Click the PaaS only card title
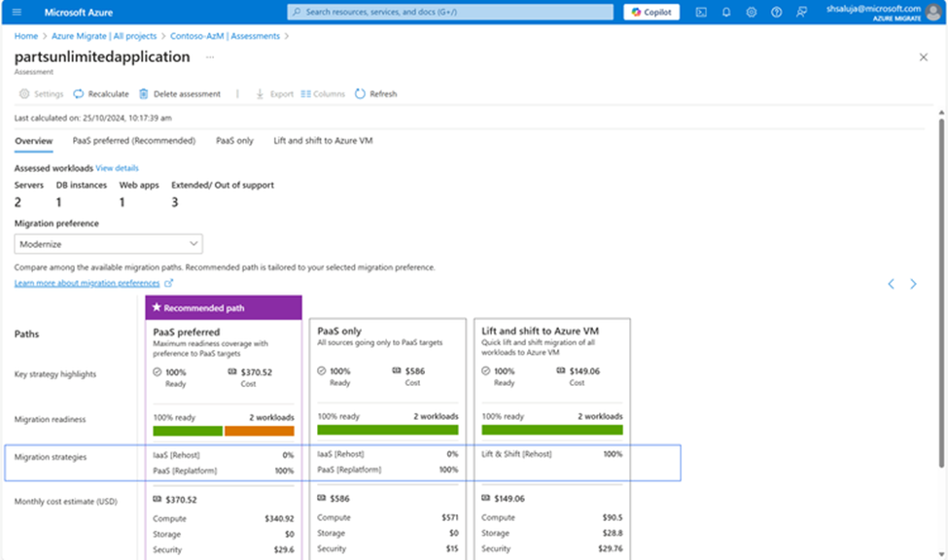 339,331
